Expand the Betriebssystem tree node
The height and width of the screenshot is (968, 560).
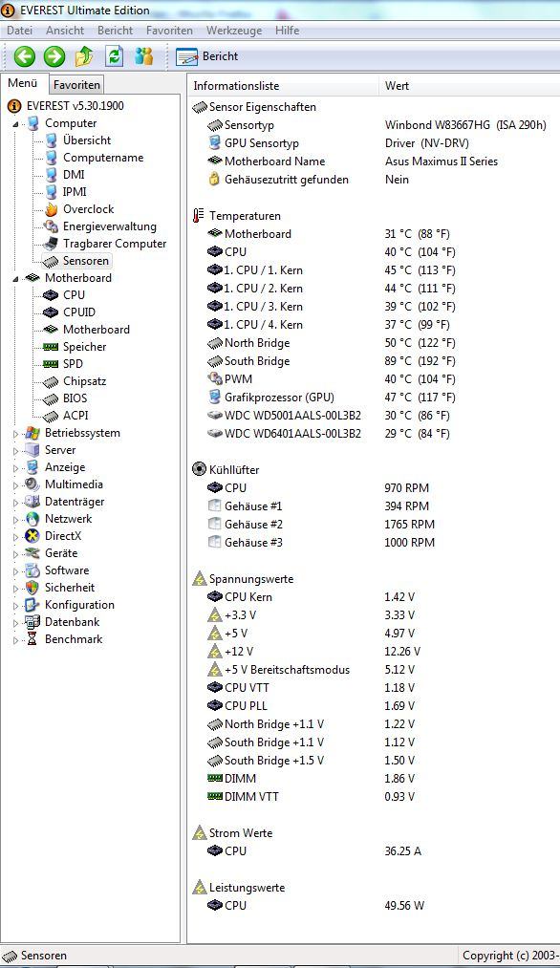[x=15, y=434]
